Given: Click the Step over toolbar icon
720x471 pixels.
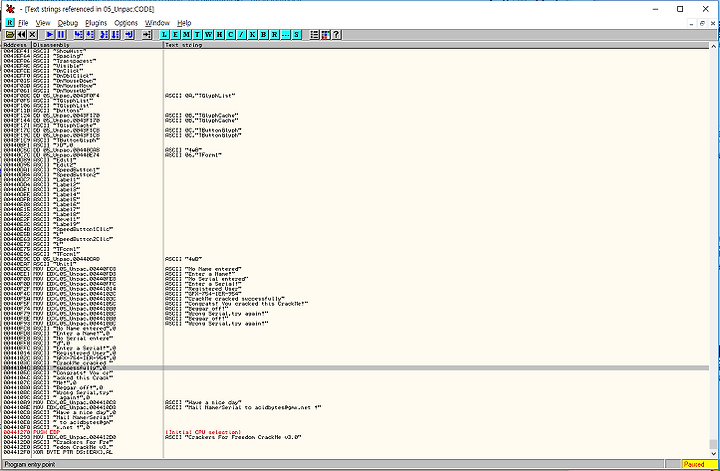Looking at the screenshot, I should click(90, 34).
